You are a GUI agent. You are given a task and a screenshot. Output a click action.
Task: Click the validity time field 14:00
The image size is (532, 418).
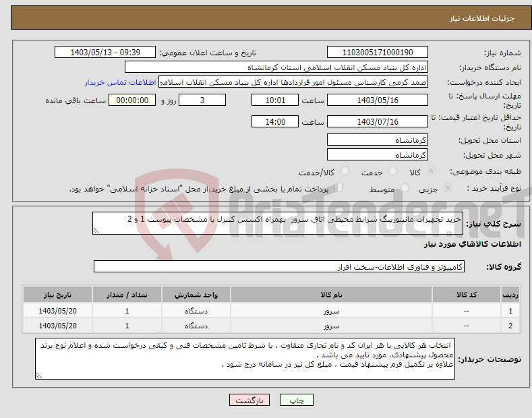pos(275,121)
